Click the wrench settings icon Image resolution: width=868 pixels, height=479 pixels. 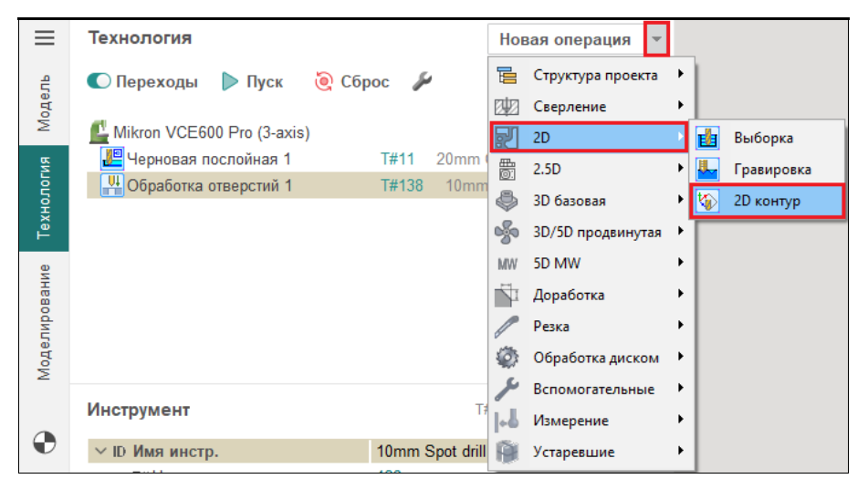pos(421,82)
